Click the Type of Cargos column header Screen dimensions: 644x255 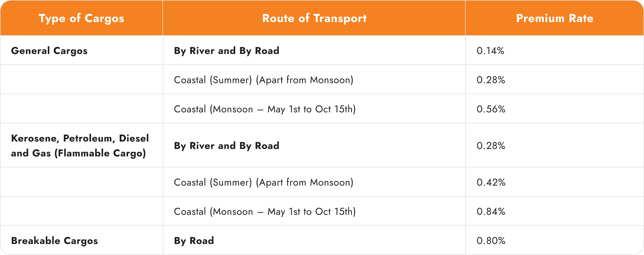pyautogui.click(x=81, y=18)
